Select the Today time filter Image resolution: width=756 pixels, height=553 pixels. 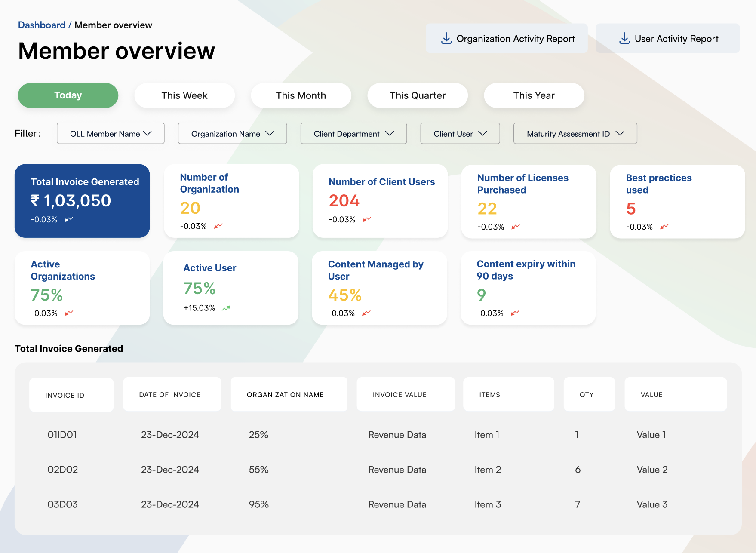click(x=68, y=95)
